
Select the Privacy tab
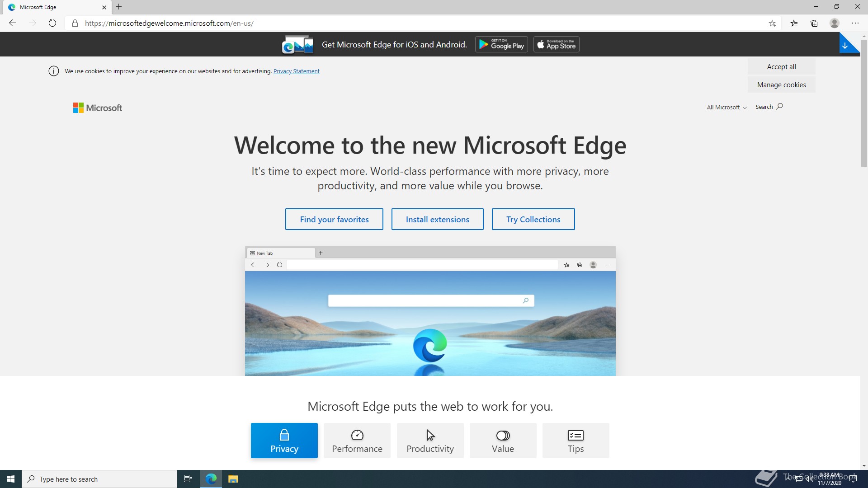coord(284,441)
